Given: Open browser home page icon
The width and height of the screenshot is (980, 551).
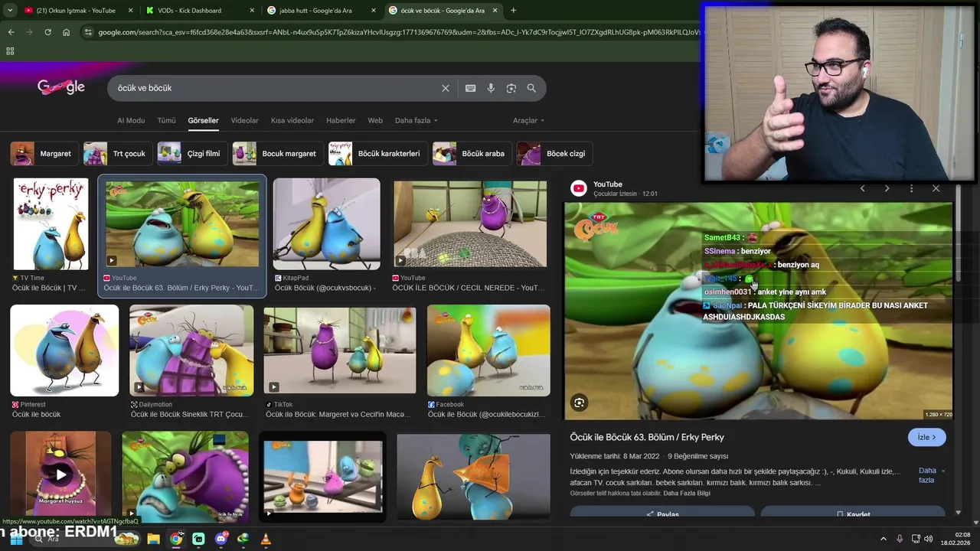Looking at the screenshot, I should 66,32.
